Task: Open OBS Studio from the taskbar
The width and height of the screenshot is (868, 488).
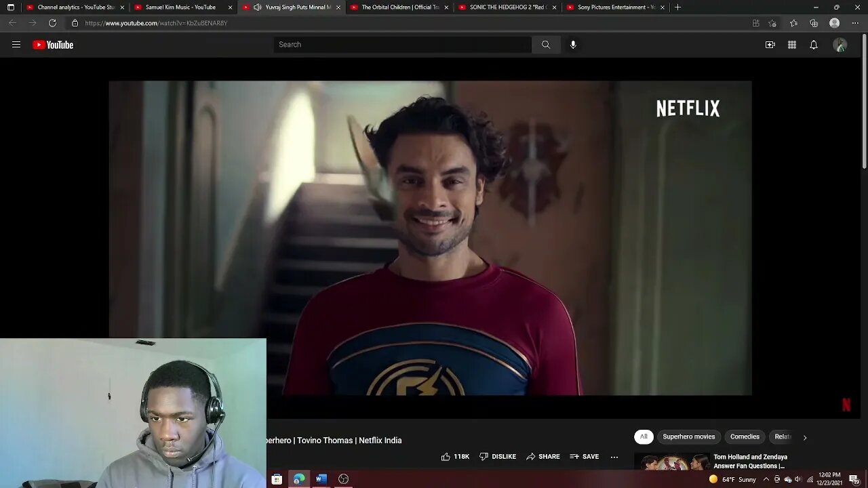Action: (x=344, y=479)
